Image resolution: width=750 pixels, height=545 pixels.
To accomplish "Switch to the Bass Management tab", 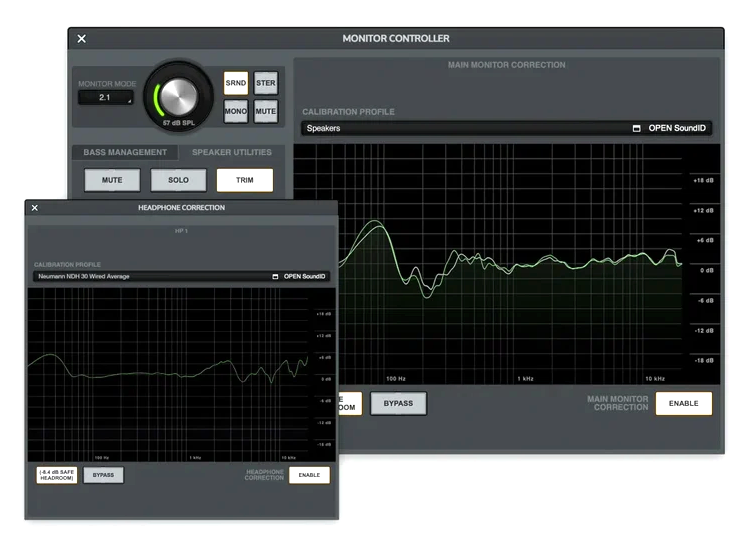I will pos(125,152).
